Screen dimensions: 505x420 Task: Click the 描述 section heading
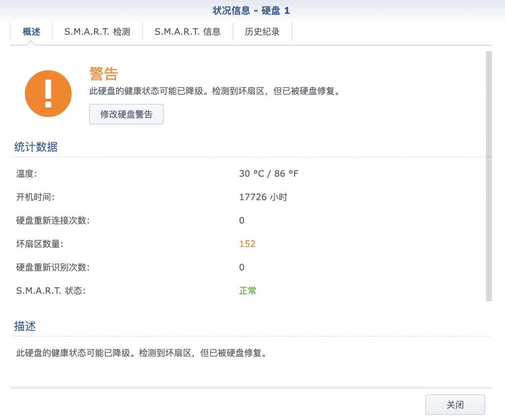(25, 327)
